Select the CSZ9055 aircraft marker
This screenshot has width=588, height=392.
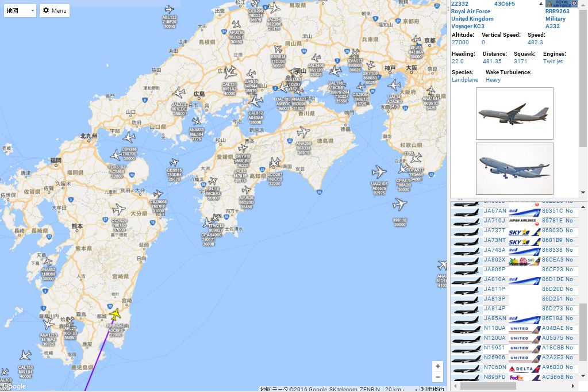coord(158,194)
